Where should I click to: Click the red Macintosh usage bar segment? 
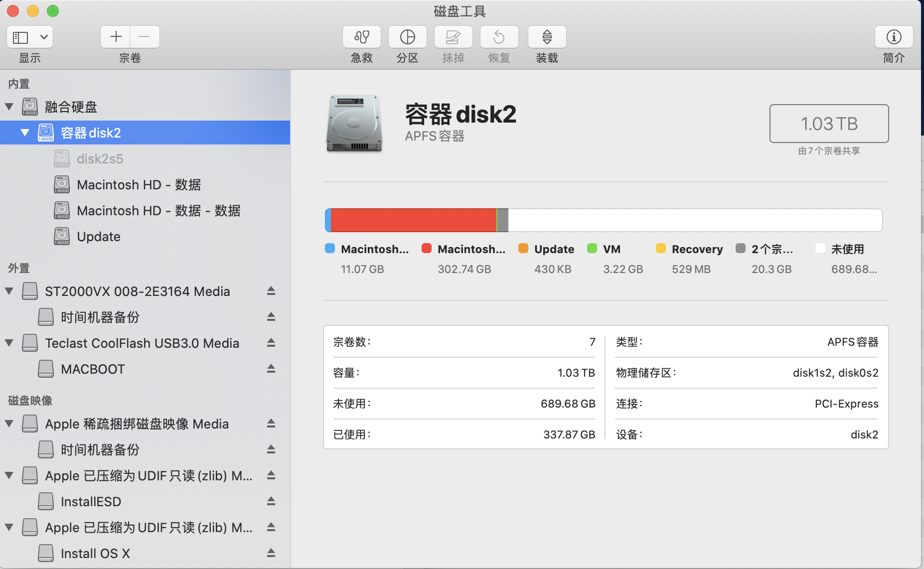pyautogui.click(x=413, y=220)
